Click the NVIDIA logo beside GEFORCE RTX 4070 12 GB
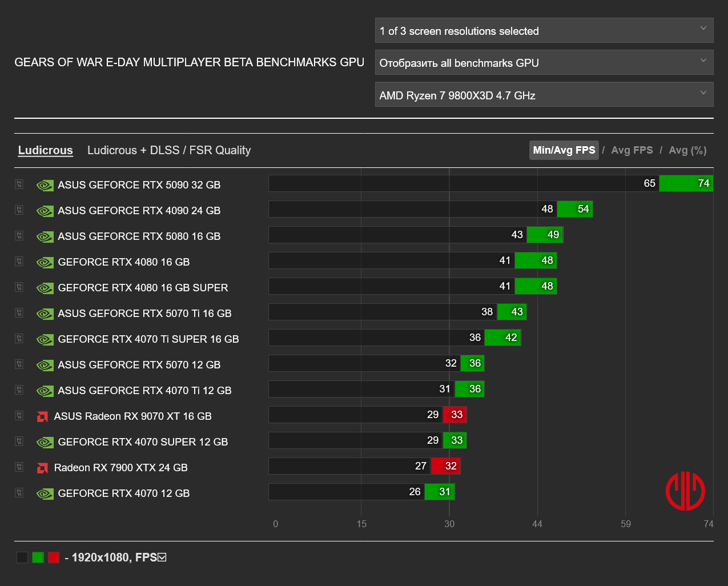This screenshot has width=728, height=586. click(x=45, y=493)
